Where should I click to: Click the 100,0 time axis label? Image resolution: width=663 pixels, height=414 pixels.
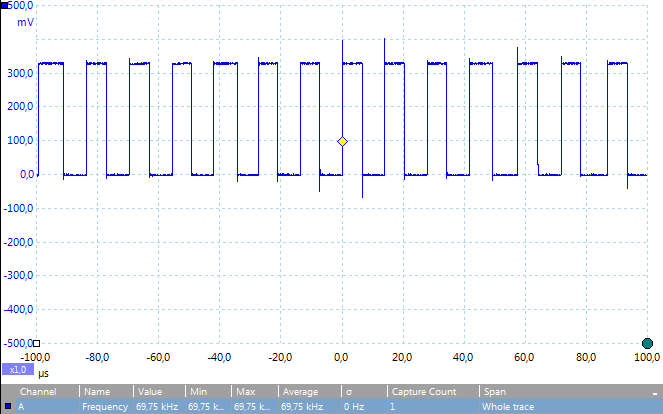click(x=647, y=357)
